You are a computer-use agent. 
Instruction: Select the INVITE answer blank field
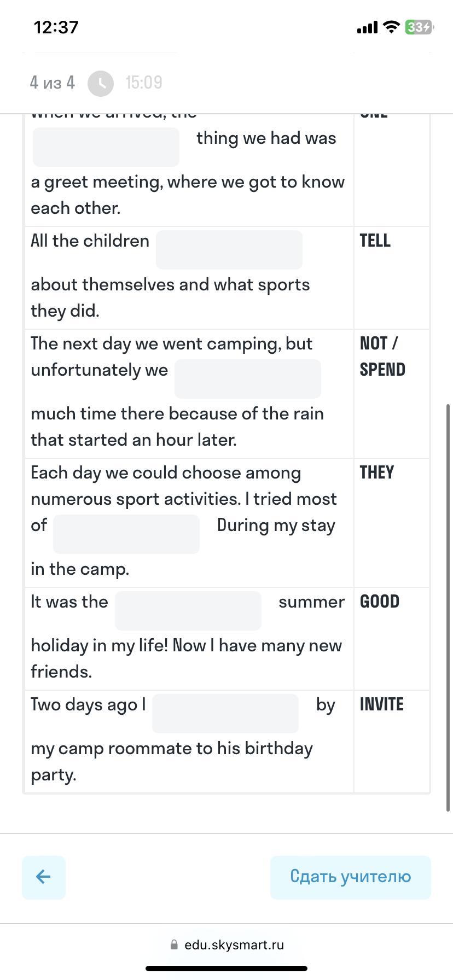225,714
